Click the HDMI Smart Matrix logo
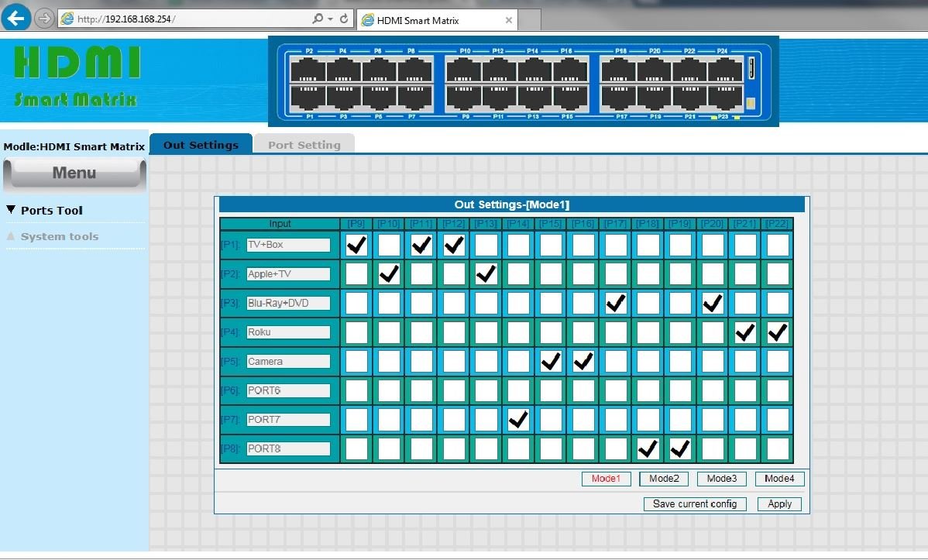The height and width of the screenshot is (560, 928). 77,76
